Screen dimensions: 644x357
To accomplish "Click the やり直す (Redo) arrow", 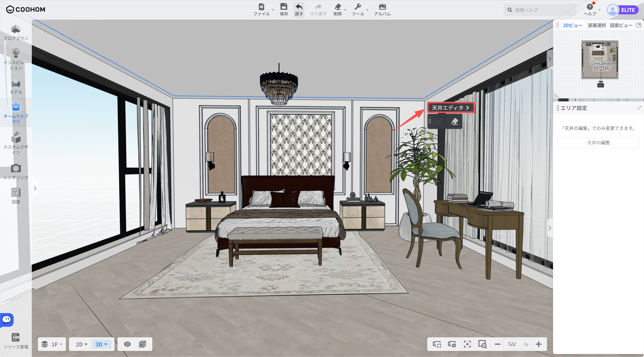I will pyautogui.click(x=318, y=7).
